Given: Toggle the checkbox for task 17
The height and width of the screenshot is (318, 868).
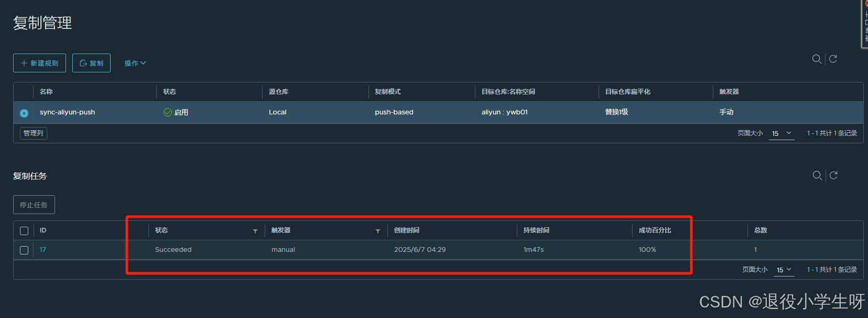Looking at the screenshot, I should coord(24,250).
